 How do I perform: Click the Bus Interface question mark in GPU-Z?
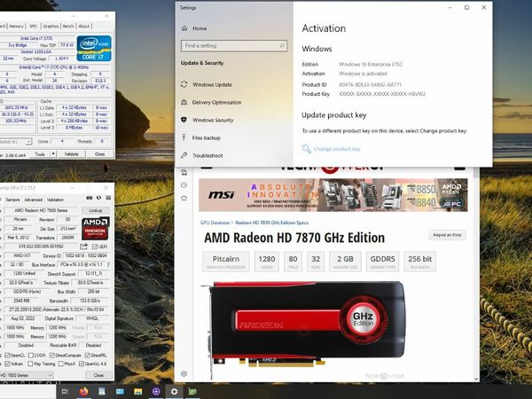tap(108, 264)
